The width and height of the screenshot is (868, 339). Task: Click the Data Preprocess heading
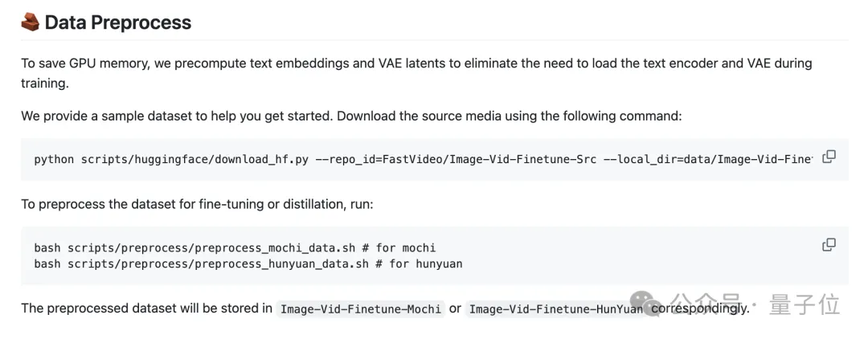[118, 22]
